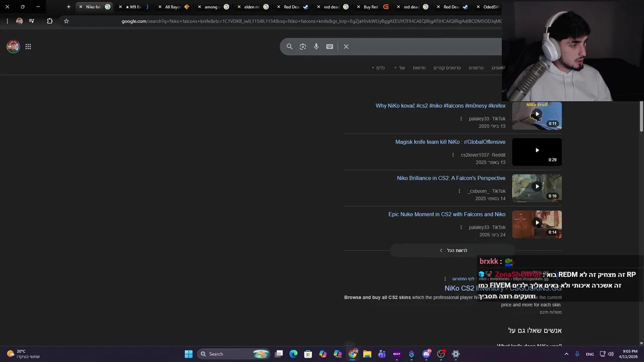Open the Chrome media control icon

(32, 21)
